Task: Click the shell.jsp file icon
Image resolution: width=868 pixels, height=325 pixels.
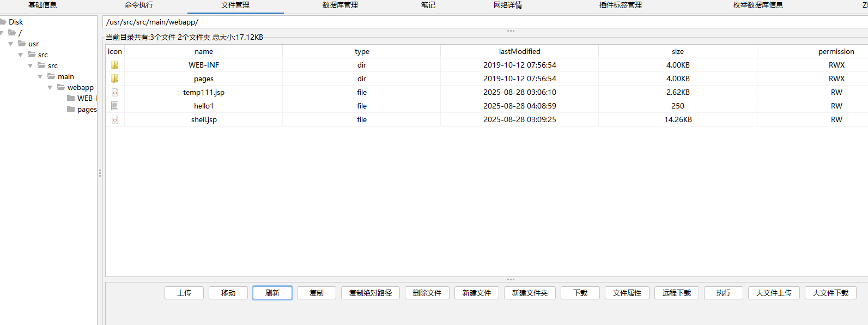Action: [115, 119]
